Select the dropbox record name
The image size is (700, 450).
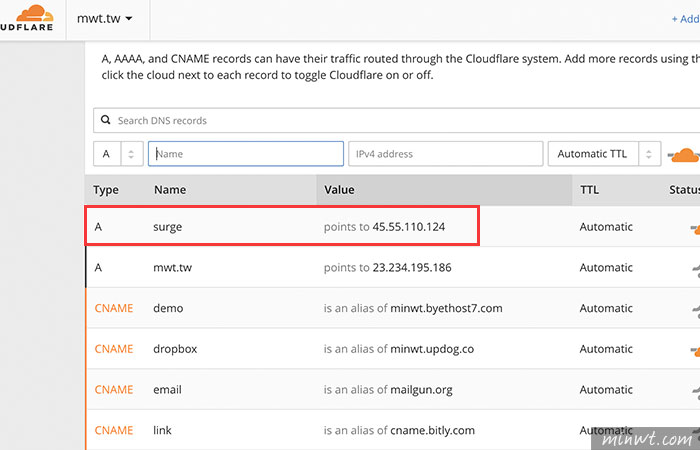pyautogui.click(x=175, y=349)
